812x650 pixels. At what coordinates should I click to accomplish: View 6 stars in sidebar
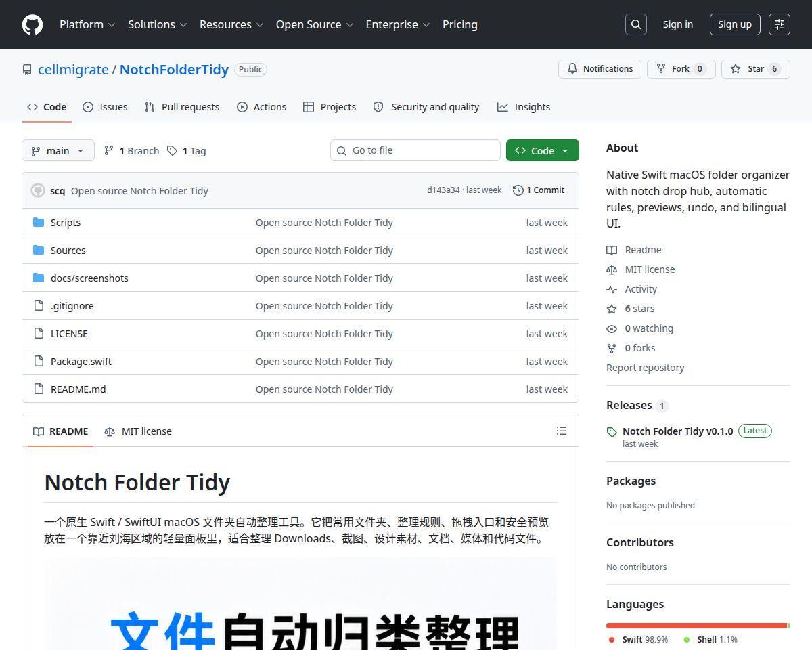pos(631,309)
